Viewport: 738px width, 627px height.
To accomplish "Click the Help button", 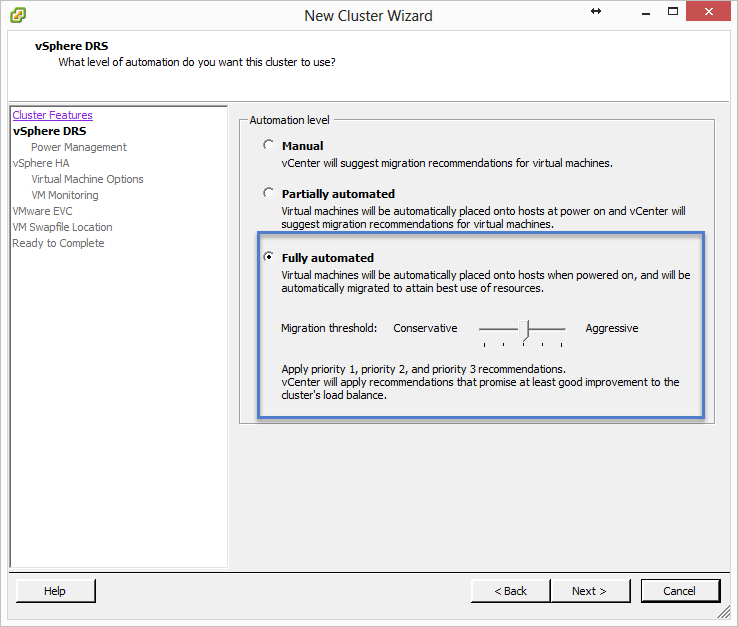I will point(56,591).
